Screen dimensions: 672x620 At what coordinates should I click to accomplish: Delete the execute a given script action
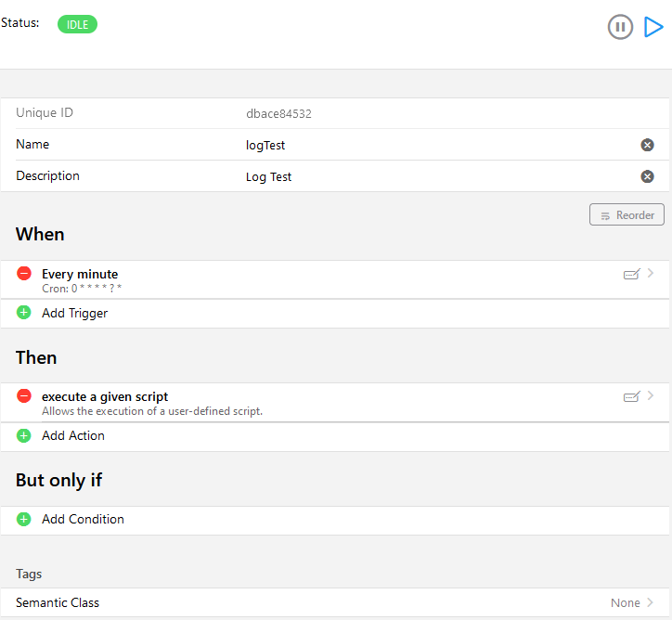24,396
